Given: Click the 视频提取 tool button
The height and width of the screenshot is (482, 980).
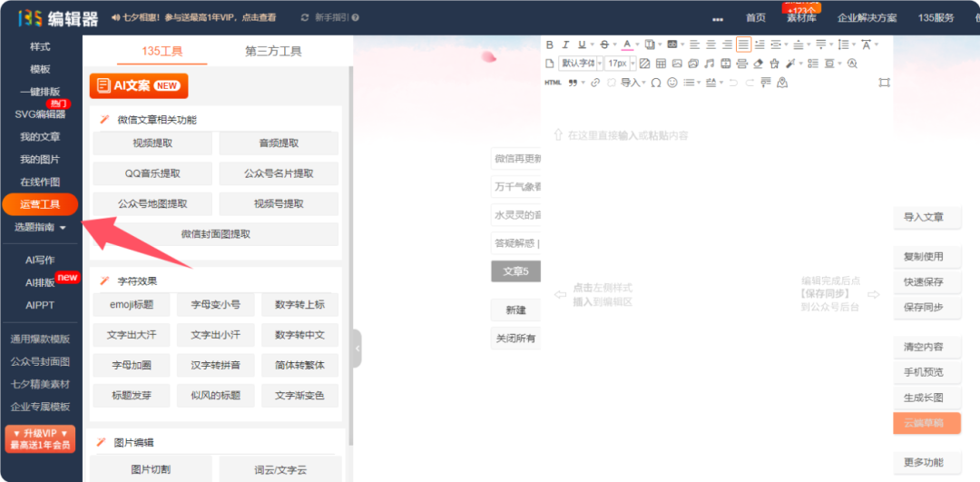Looking at the screenshot, I should (152, 143).
